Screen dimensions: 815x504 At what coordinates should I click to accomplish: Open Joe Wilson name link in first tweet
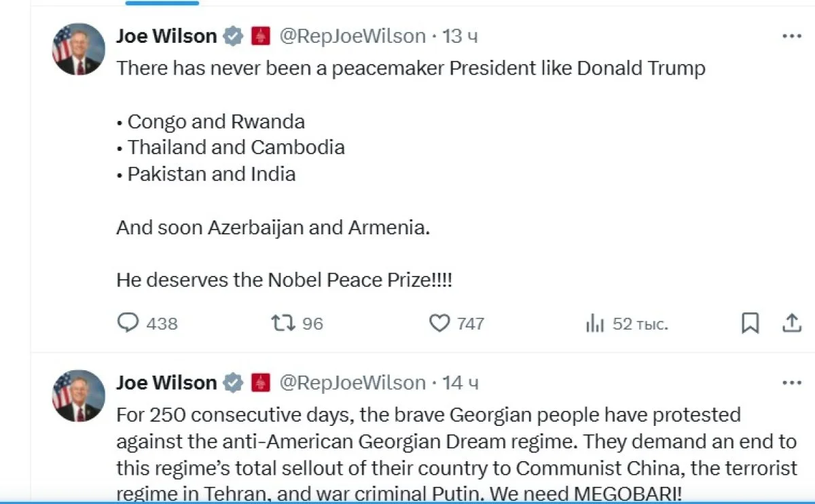[x=166, y=36]
